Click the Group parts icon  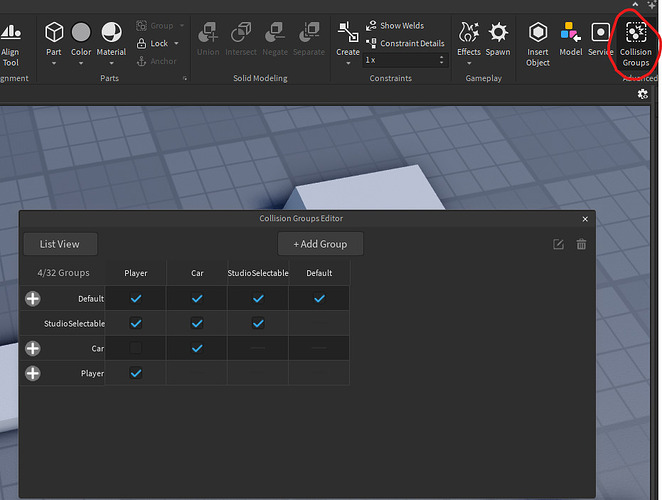[x=141, y=26]
